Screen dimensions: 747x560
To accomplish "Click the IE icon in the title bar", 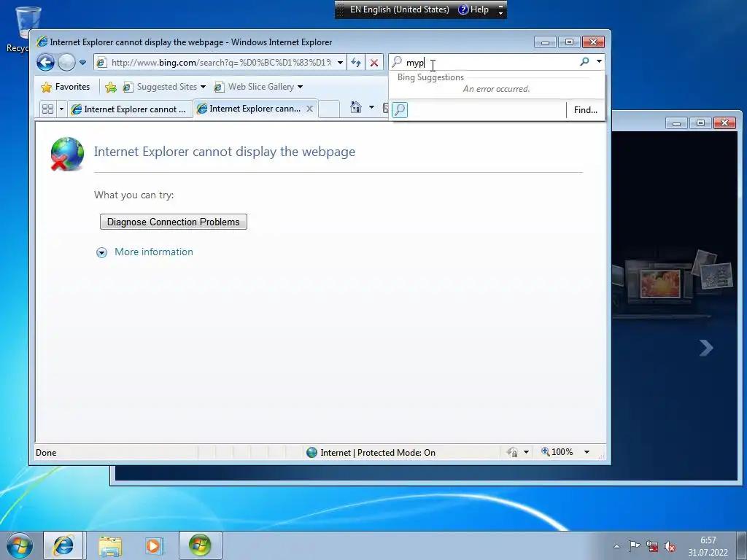I will [x=42, y=42].
